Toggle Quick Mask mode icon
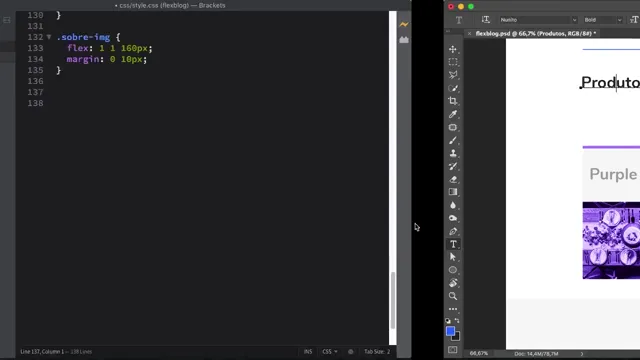This screenshot has width=640, height=360. point(453,350)
